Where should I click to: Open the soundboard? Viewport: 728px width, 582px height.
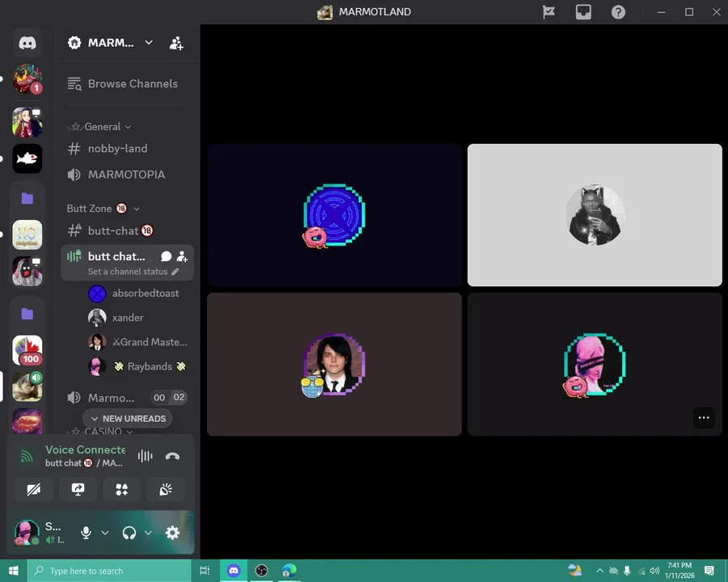[166, 489]
